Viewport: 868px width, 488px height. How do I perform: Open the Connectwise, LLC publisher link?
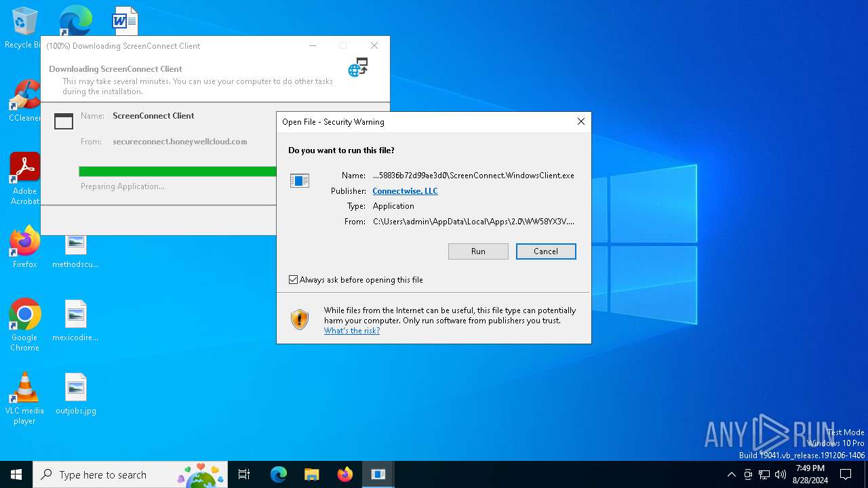click(405, 191)
